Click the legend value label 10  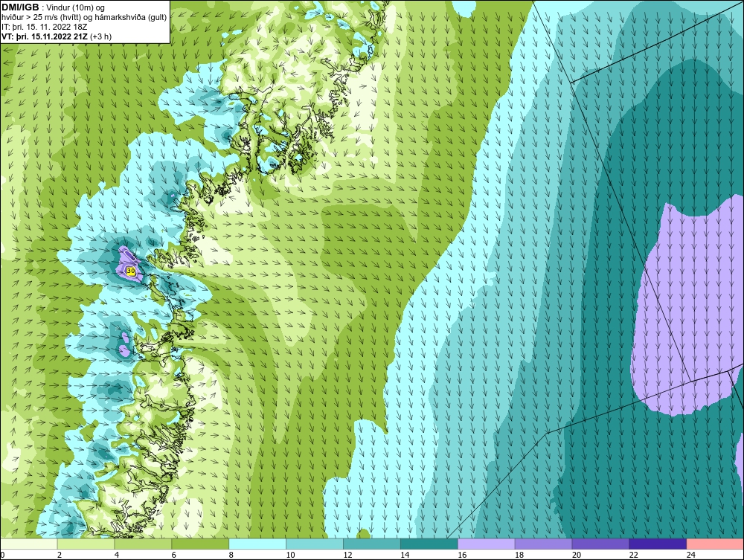coord(290,555)
